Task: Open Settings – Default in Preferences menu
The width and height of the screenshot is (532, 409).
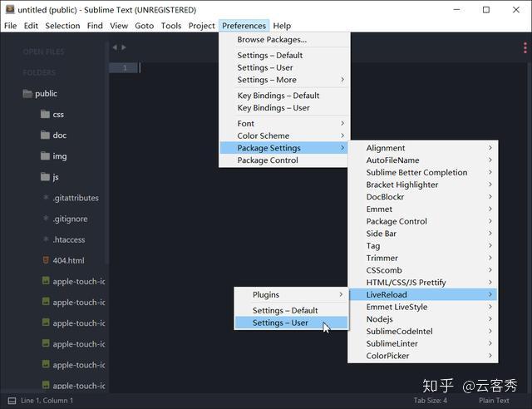Action: tap(284, 56)
